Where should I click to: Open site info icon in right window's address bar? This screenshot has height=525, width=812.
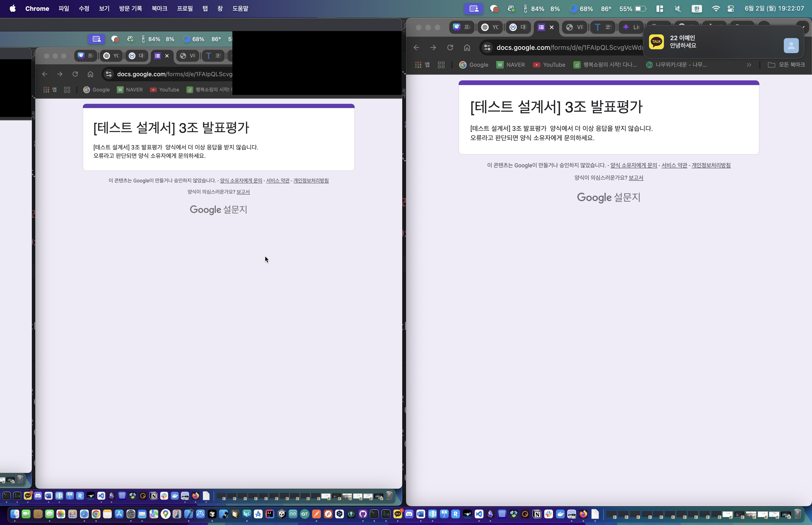click(487, 47)
